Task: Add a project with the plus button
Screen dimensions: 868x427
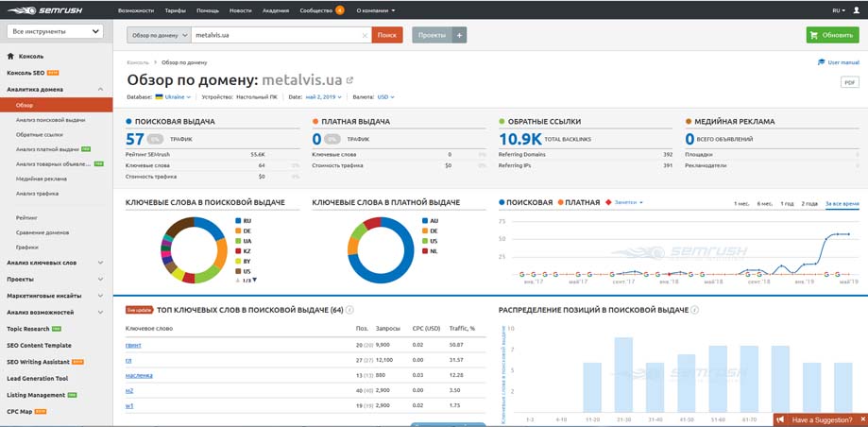Action: tap(459, 35)
